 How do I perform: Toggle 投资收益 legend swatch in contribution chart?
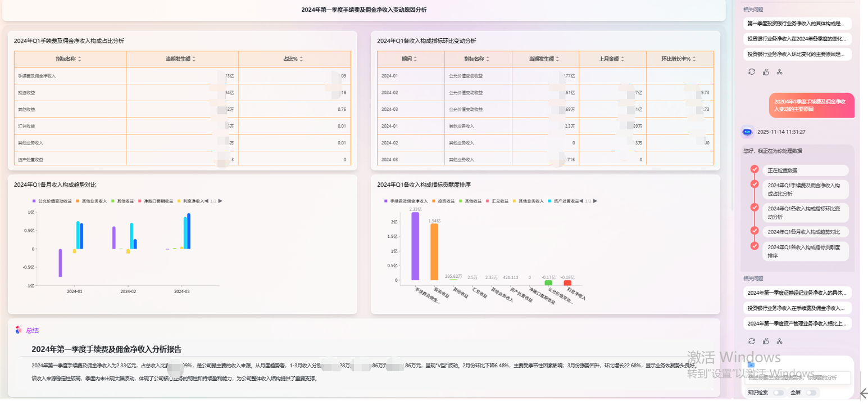click(434, 201)
